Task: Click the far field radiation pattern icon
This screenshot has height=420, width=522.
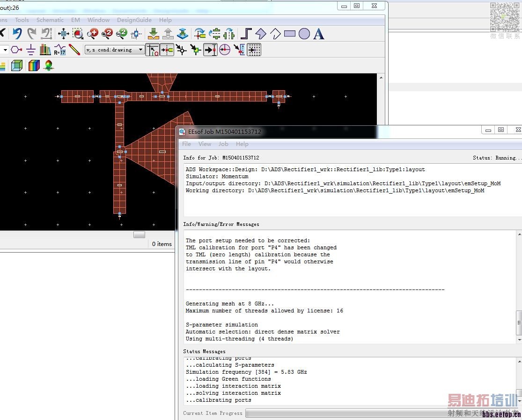Action: pyautogui.click(x=49, y=65)
